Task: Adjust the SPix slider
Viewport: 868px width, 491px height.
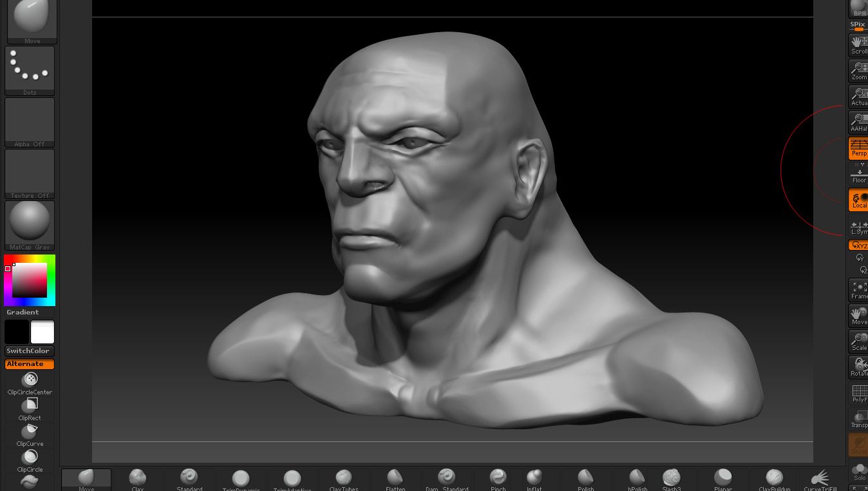Action: 858,26
